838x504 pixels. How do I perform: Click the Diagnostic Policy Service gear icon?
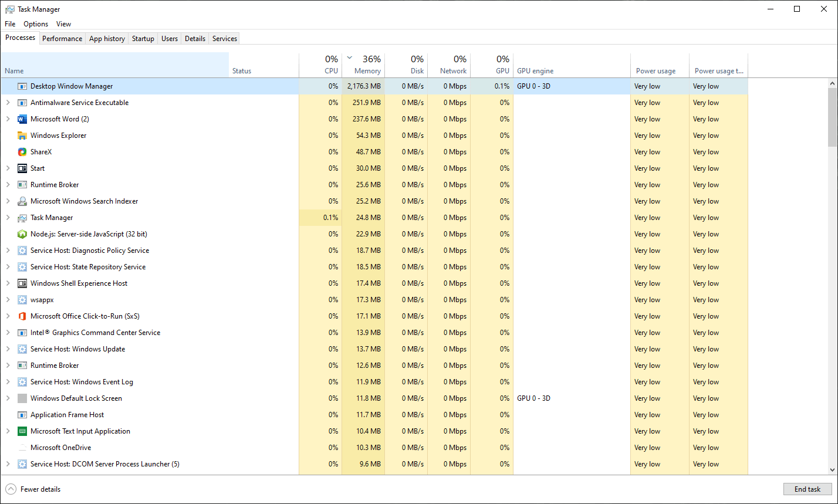coord(22,251)
